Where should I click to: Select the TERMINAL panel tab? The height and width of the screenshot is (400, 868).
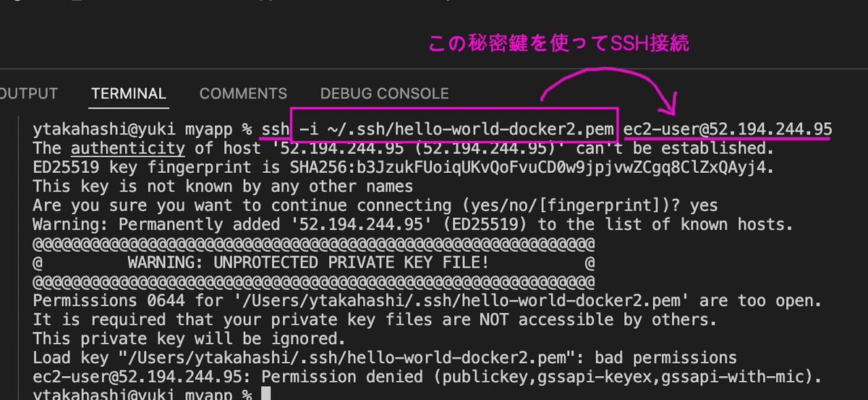(x=129, y=93)
